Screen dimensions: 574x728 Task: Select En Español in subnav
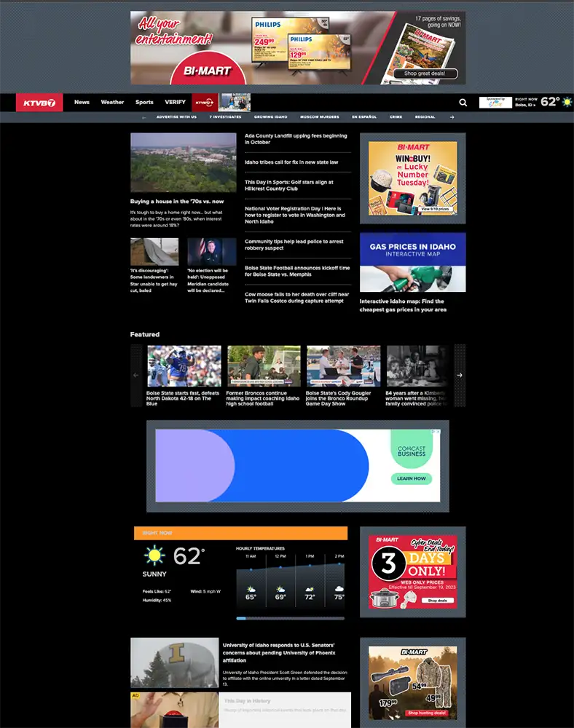tap(364, 117)
